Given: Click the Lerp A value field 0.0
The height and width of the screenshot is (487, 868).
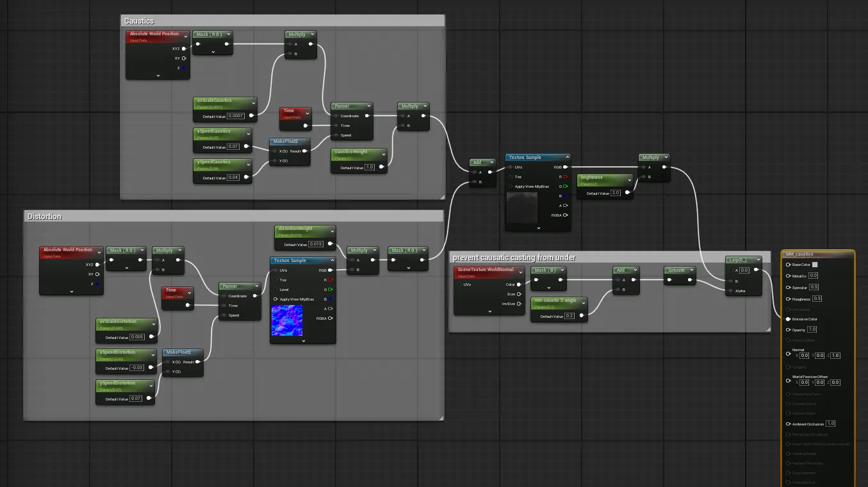Looking at the screenshot, I should (744, 270).
